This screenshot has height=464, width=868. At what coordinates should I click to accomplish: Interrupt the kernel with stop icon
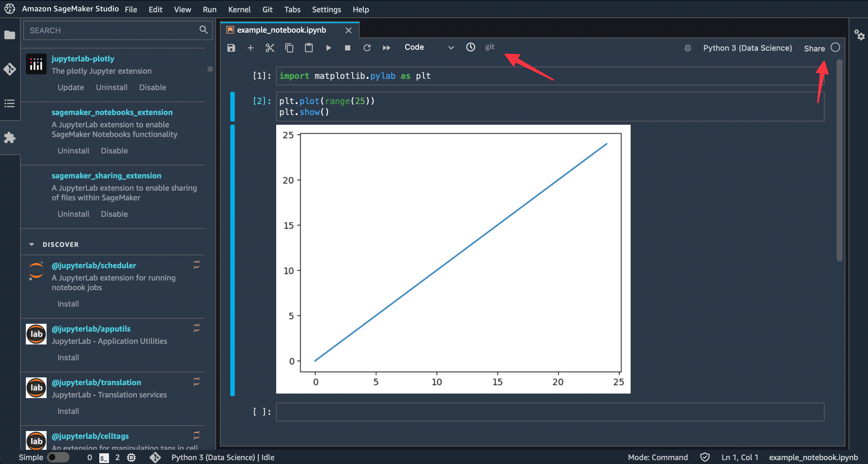point(347,48)
